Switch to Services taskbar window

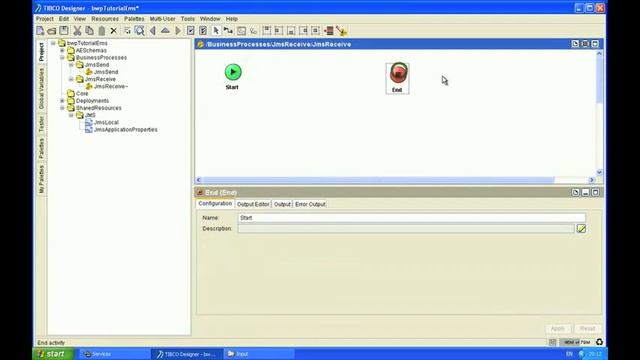(x=114, y=354)
